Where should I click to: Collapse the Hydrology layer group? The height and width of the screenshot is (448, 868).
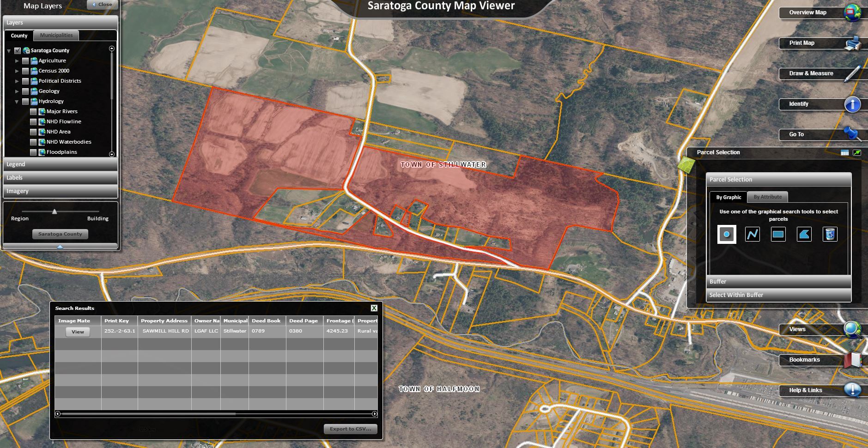coord(17,102)
